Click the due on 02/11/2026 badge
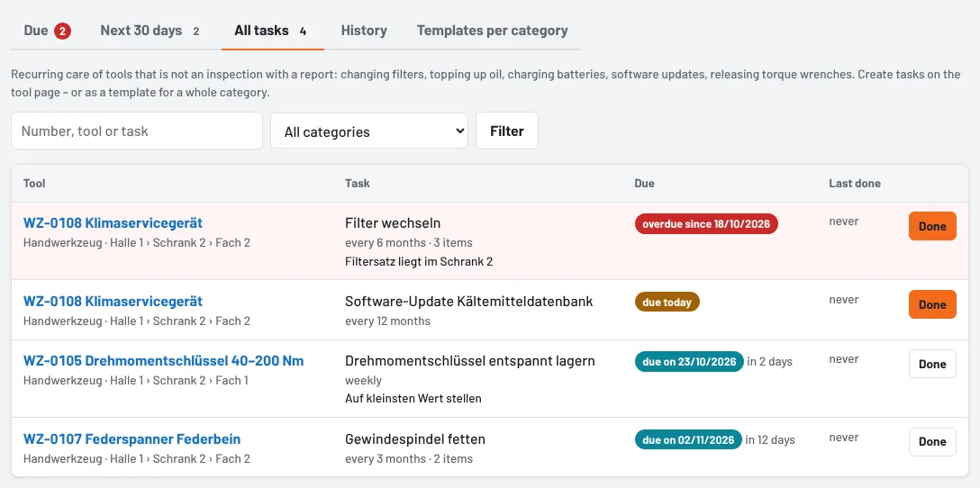Viewport: 980px width, 488px height. (x=689, y=440)
